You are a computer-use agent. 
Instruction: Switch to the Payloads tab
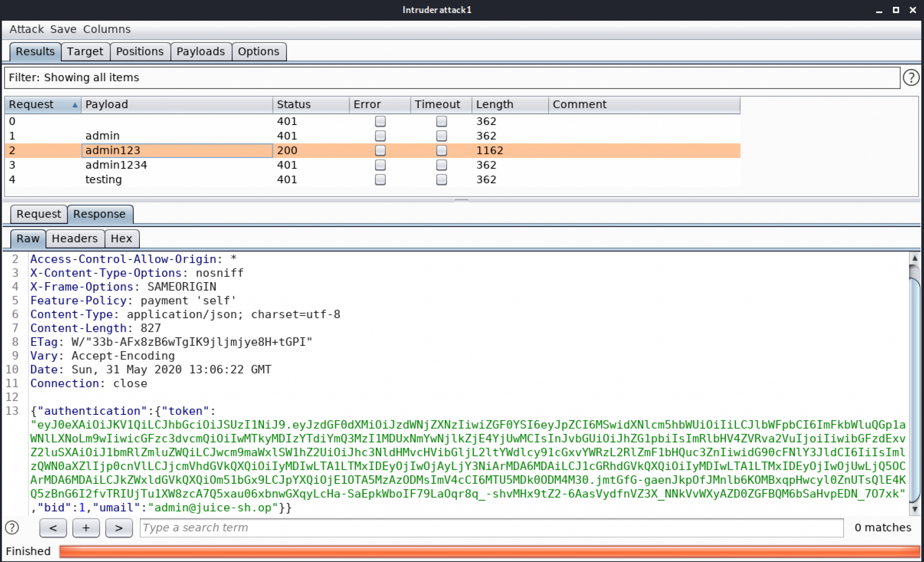tap(201, 51)
